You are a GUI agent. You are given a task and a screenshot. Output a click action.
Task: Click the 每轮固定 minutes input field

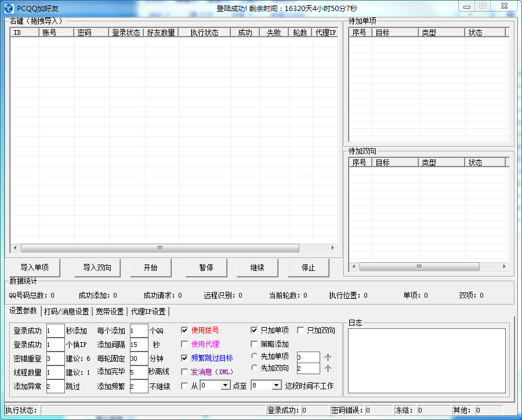139,359
